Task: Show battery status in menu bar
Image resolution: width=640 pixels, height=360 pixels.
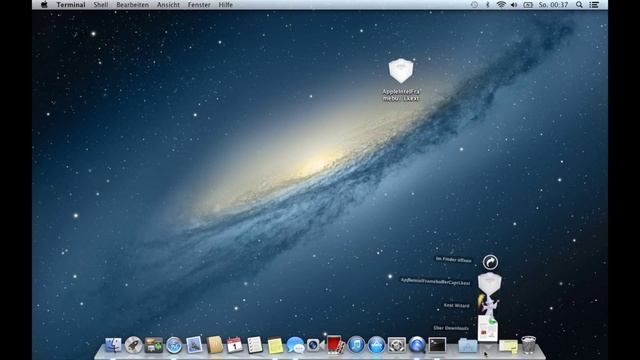Action: tap(528, 5)
